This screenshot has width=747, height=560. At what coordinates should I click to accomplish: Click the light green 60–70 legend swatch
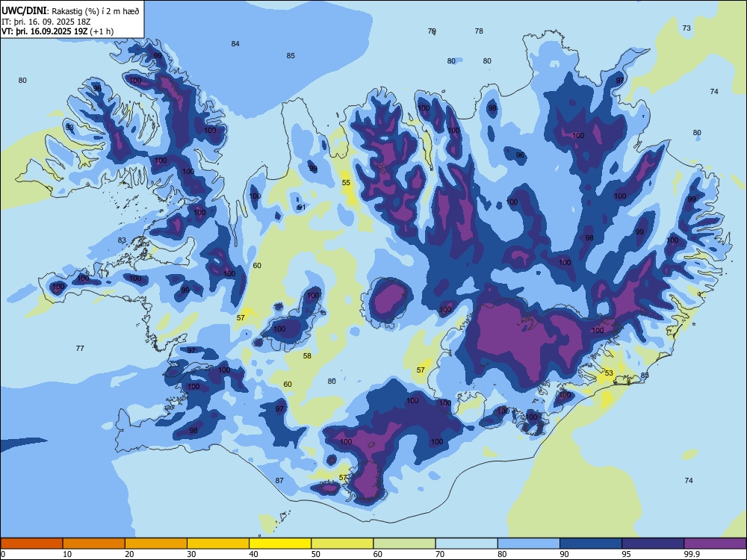click(x=404, y=544)
